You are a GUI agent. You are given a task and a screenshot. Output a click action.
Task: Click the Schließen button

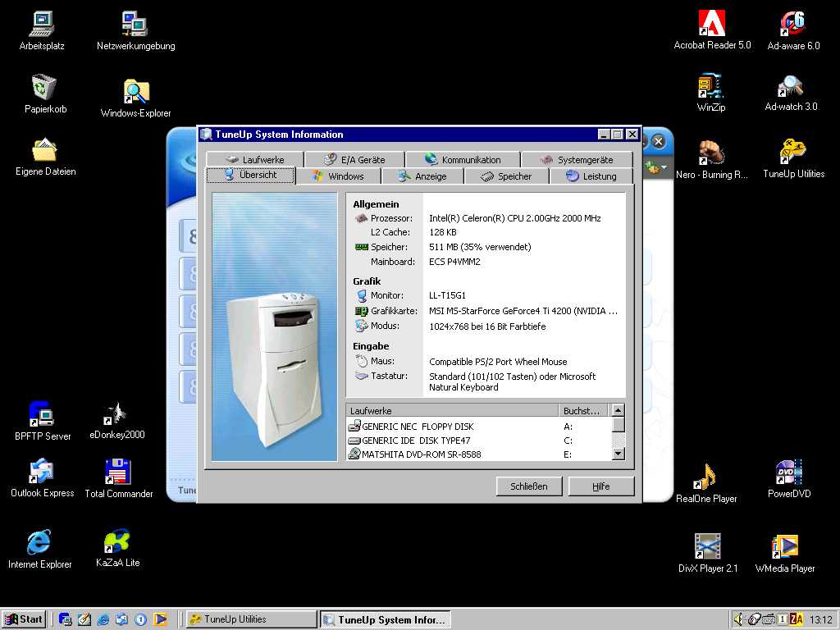(529, 486)
